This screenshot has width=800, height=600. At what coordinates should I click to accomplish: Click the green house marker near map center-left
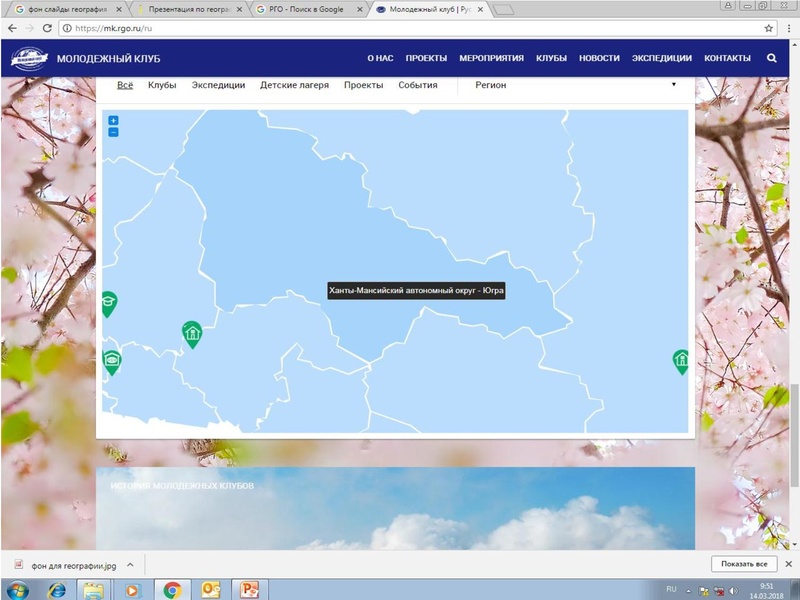pyautogui.click(x=191, y=333)
